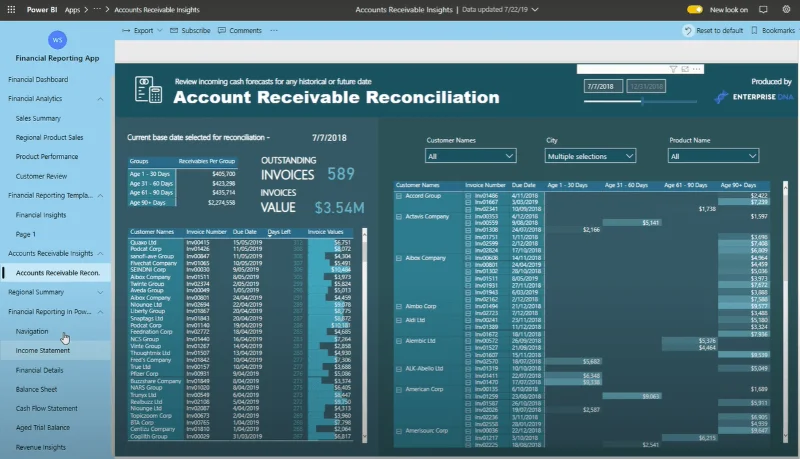Click the Subscribe envelope icon
The image size is (800, 459).
pos(174,31)
